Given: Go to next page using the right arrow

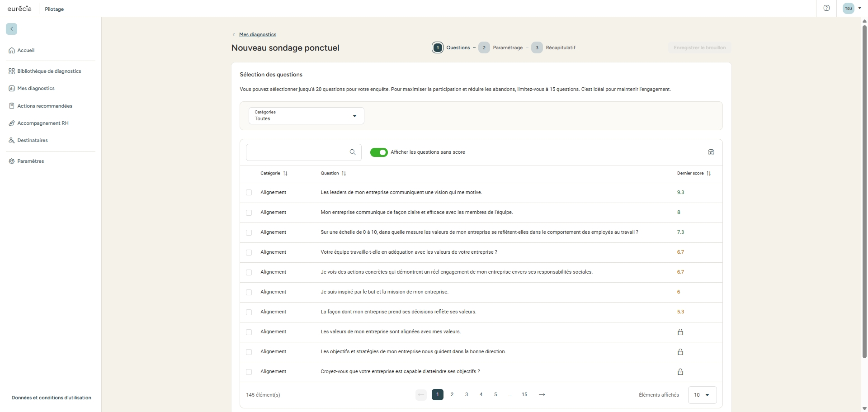Looking at the screenshot, I should pyautogui.click(x=542, y=395).
